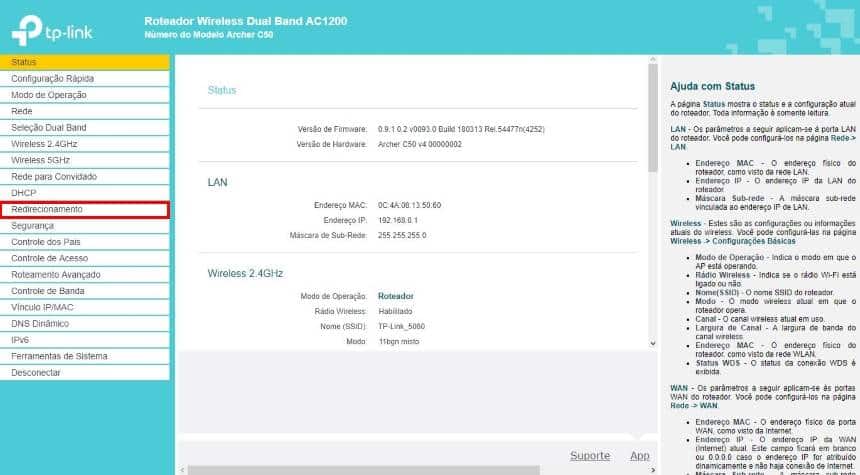Open Configuração Rápida in sidebar
This screenshot has height=475, width=860.
[x=84, y=78]
